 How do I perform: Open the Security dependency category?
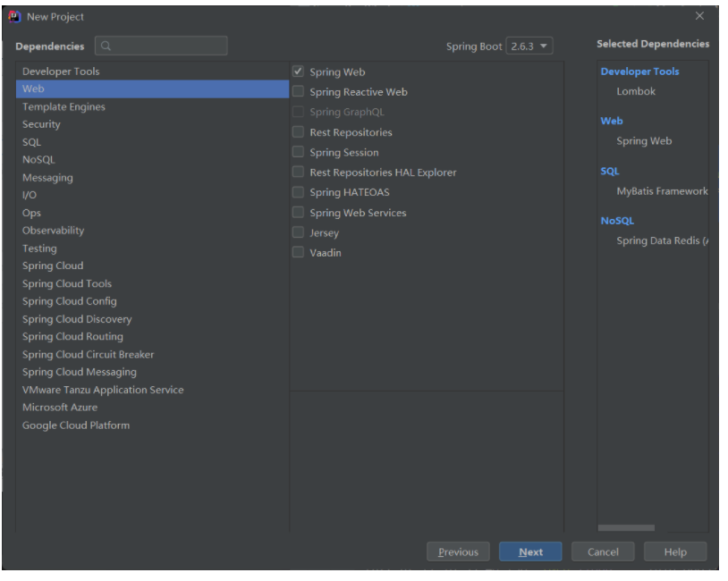41,124
